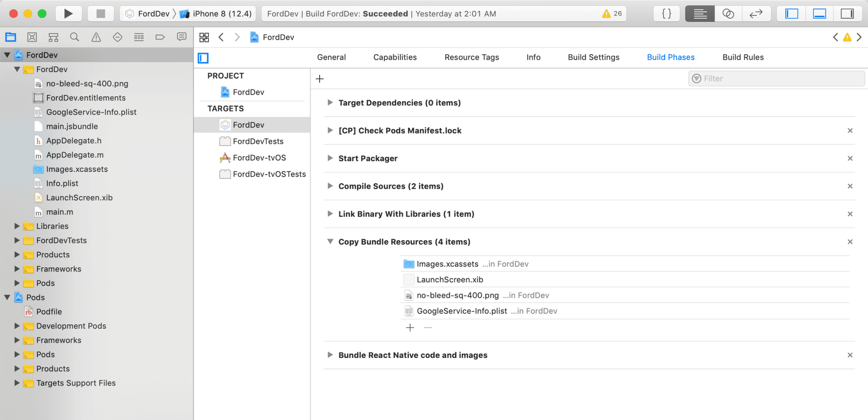Image resolution: width=868 pixels, height=420 pixels.
Task: Show the Issue navigator warning icon
Action: [96, 37]
